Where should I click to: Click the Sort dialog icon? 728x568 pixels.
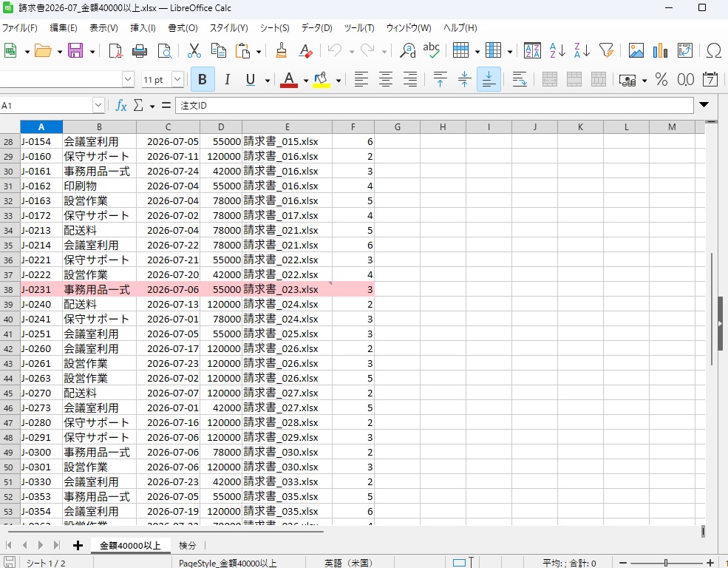[x=532, y=50]
